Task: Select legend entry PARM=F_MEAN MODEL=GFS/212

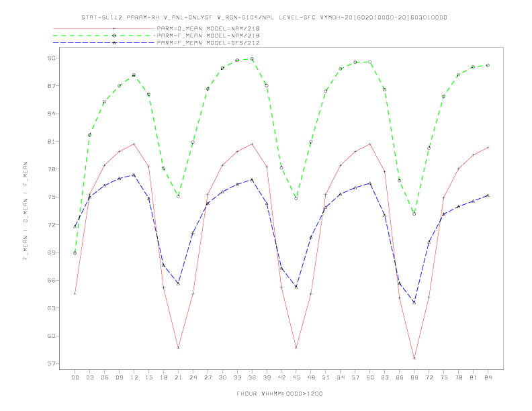Action: (208, 43)
